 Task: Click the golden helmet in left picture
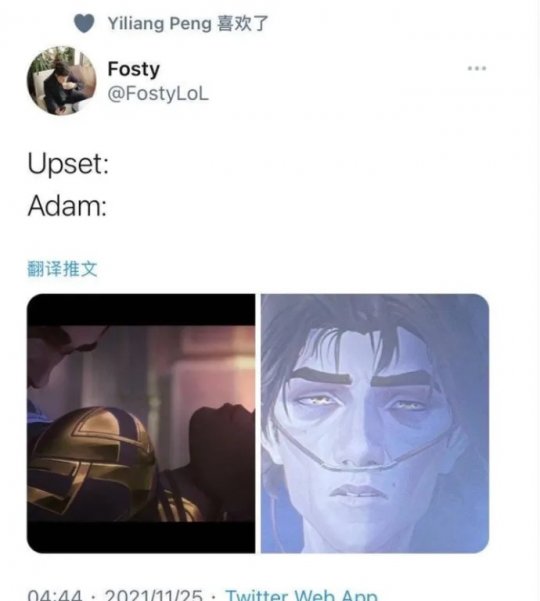click(92, 462)
